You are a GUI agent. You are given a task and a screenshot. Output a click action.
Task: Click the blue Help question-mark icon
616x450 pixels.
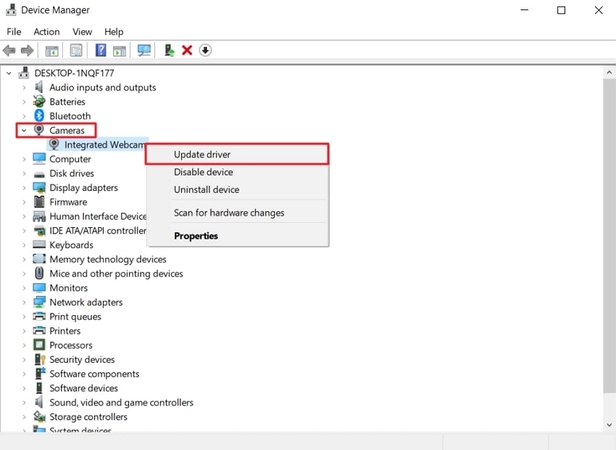pyautogui.click(x=101, y=50)
